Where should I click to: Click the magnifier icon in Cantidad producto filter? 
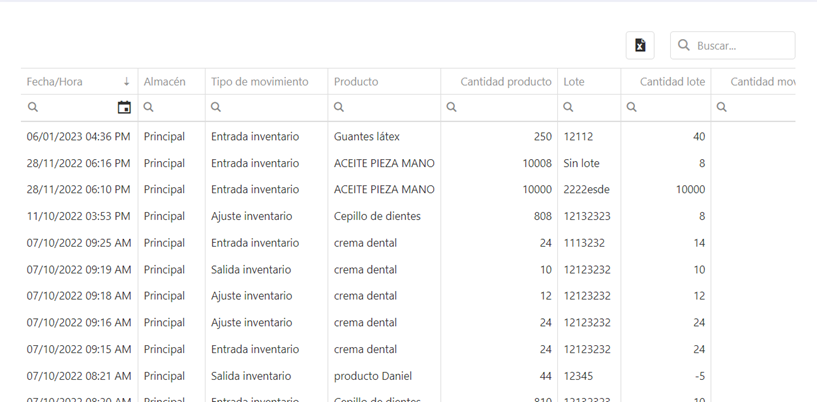pos(452,107)
